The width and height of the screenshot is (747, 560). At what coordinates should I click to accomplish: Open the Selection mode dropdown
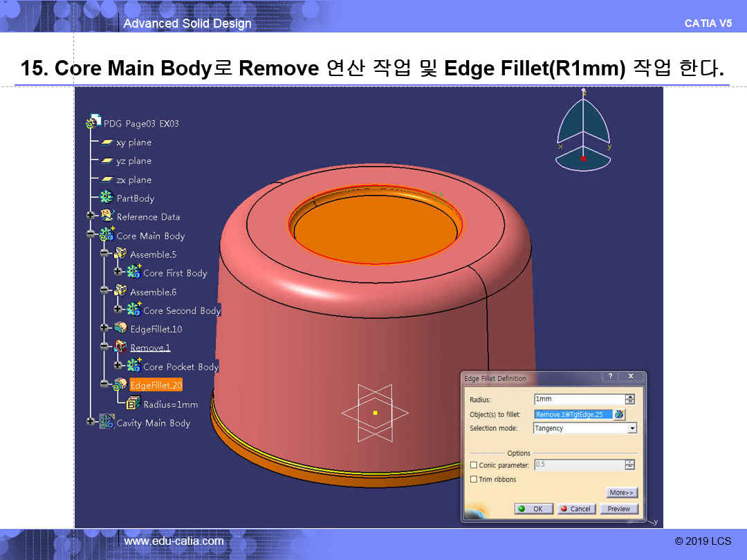coord(631,429)
